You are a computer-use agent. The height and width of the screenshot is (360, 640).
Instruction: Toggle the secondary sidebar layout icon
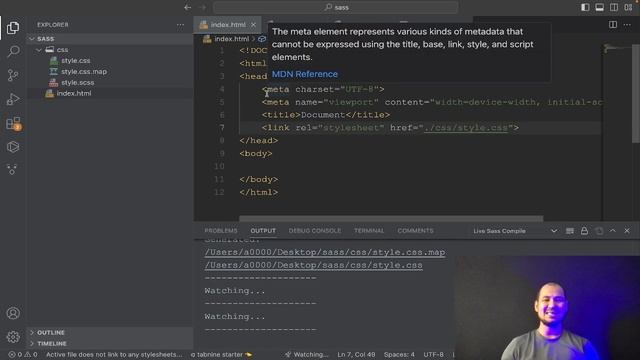point(613,7)
